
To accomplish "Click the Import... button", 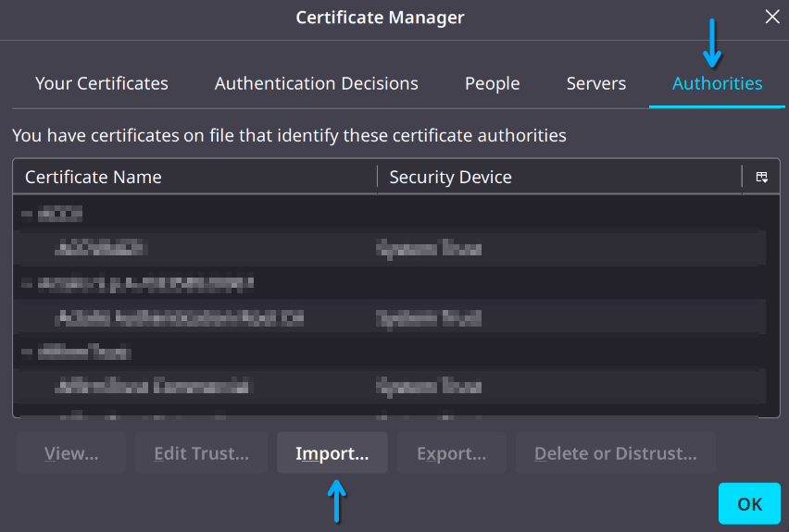I will tap(332, 453).
